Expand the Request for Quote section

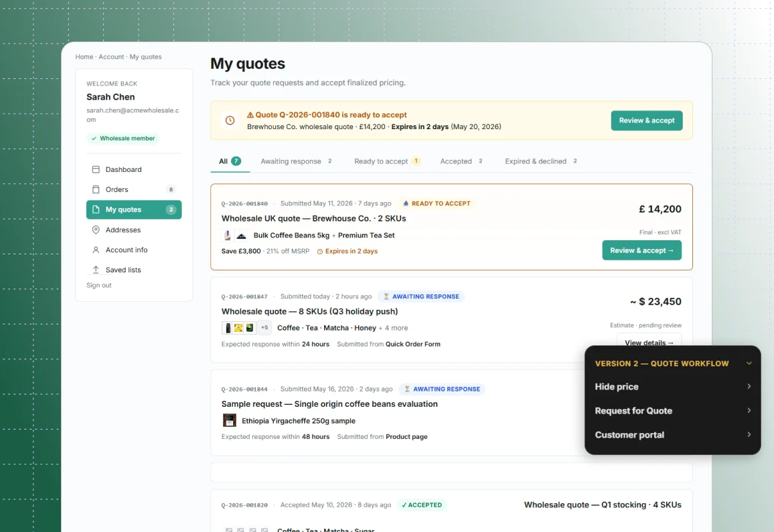673,411
